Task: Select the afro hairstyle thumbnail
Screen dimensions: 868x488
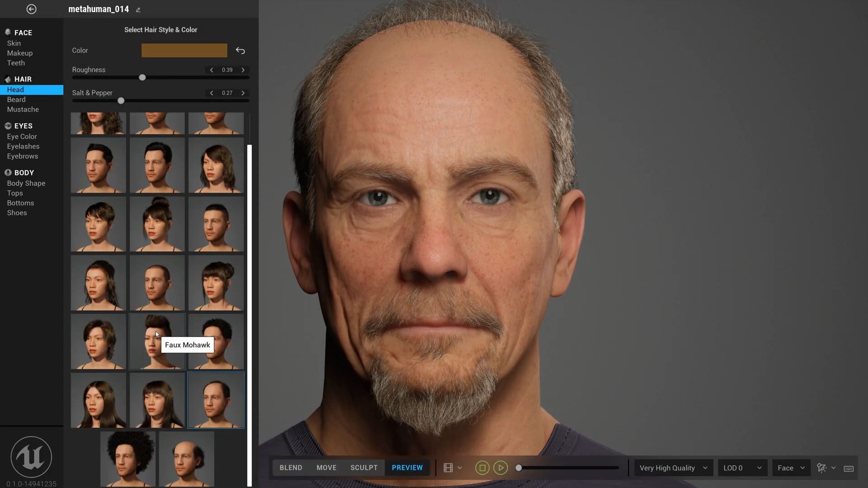Action: pos(128,459)
